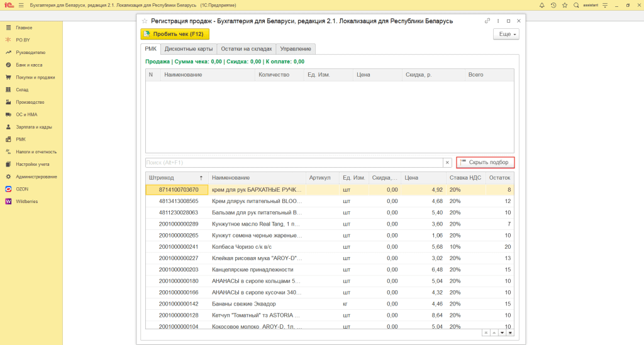Open the notifications bell icon

pos(541,5)
